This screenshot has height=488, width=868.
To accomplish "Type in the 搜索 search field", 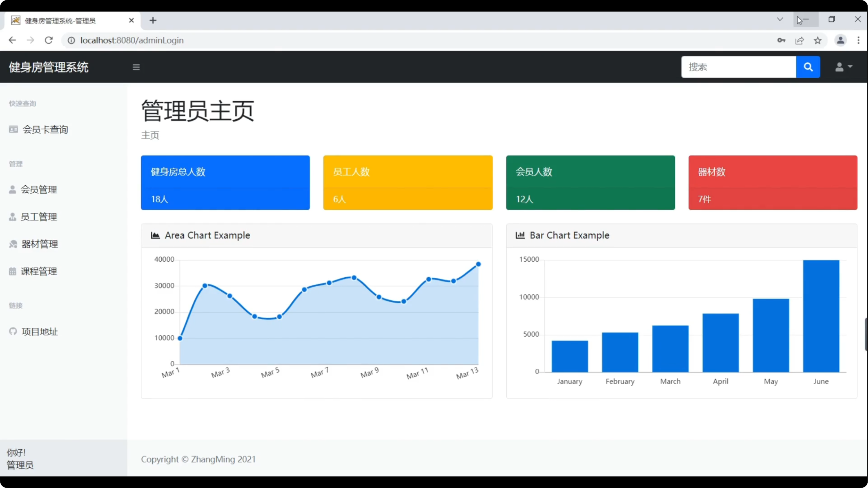I will point(738,67).
